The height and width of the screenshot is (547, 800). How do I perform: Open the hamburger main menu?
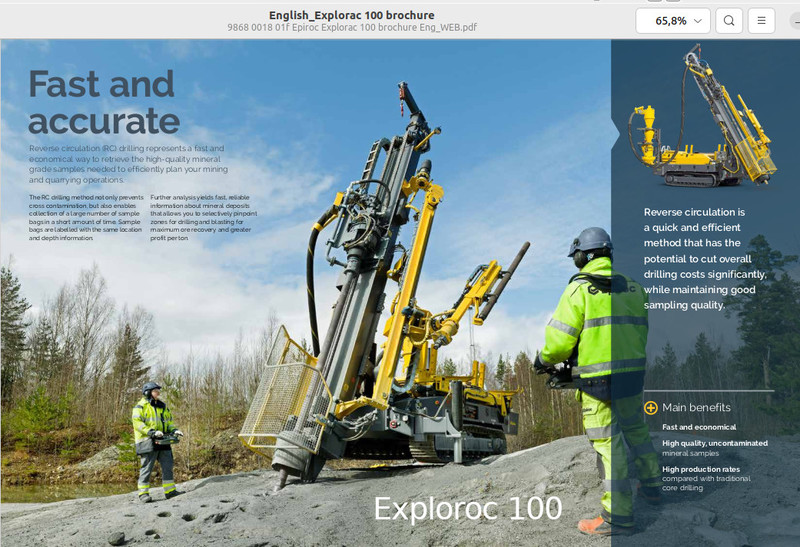click(x=761, y=20)
